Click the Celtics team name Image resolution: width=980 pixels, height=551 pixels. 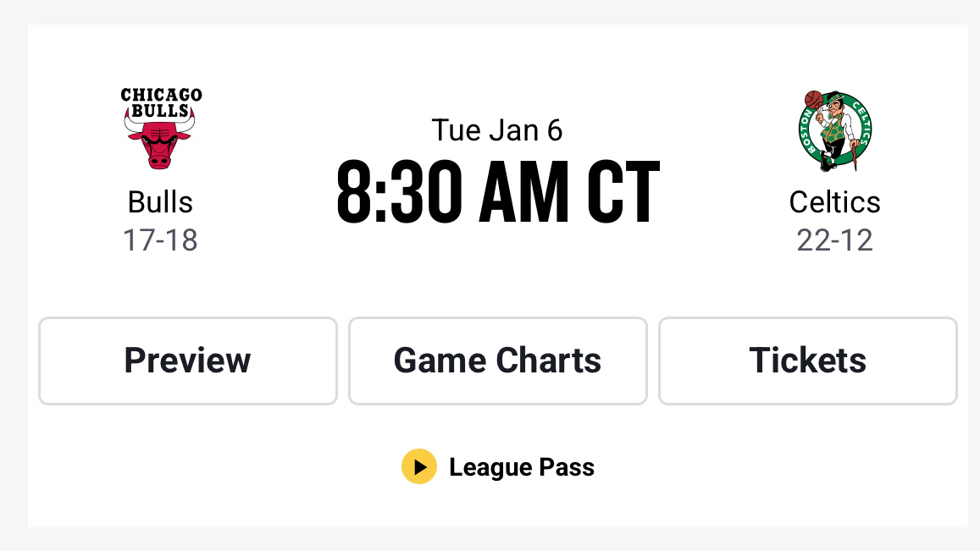(x=835, y=201)
